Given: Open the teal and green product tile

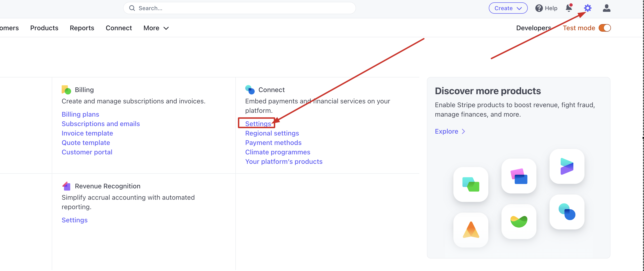Looking at the screenshot, I should tap(471, 184).
